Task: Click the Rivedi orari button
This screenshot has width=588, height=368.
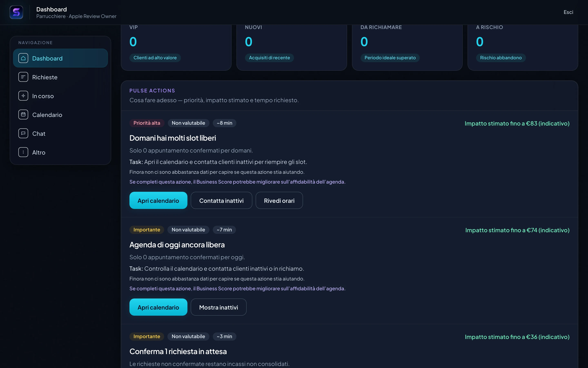Action: click(x=279, y=200)
